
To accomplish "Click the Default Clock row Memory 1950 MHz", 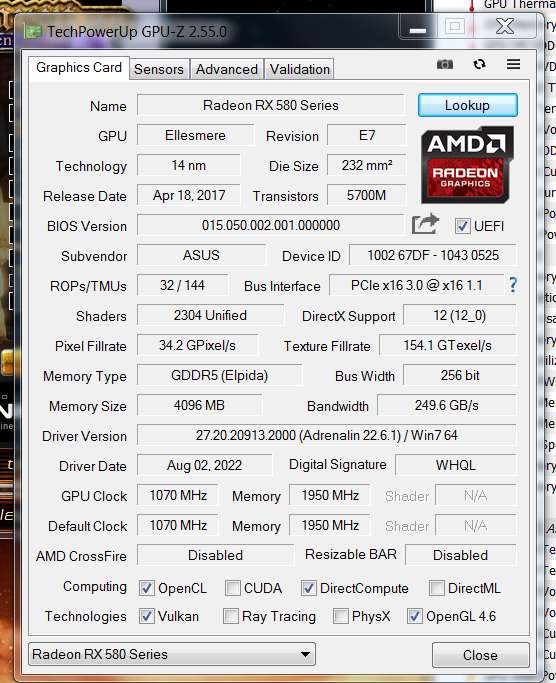I will point(330,525).
